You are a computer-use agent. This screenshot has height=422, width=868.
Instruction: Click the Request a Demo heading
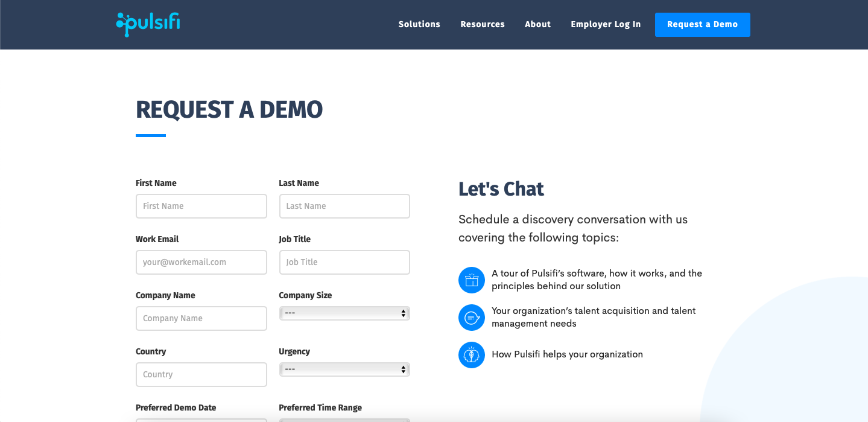point(229,110)
